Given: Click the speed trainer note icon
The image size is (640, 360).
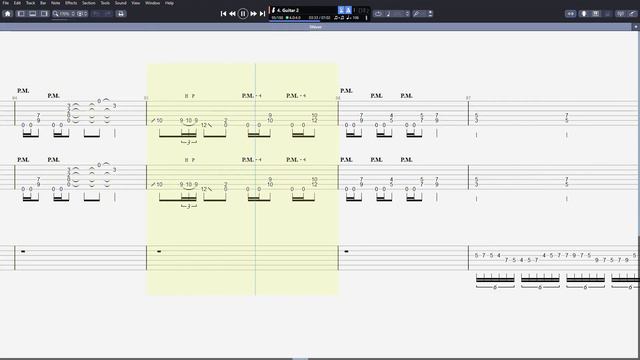Looking at the screenshot, I should [x=388, y=13].
